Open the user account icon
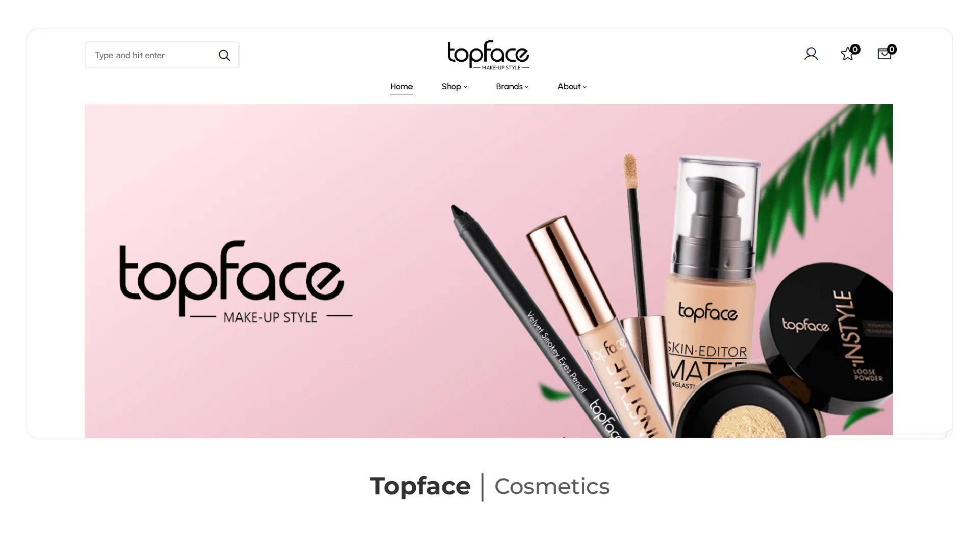This screenshot has height=551, width=980. [x=811, y=54]
